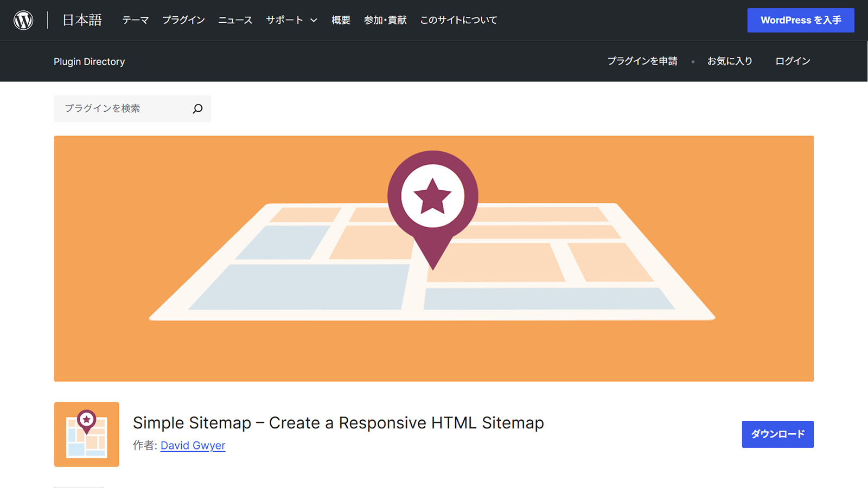Click the WordPress logo icon
The image size is (868, 488).
click(x=23, y=20)
